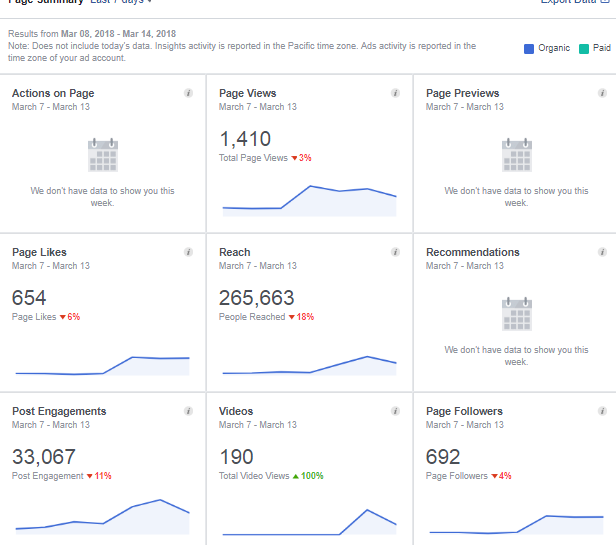The height and width of the screenshot is (545, 616).
Task: Click info icon on Page Views card
Action: pos(395,93)
